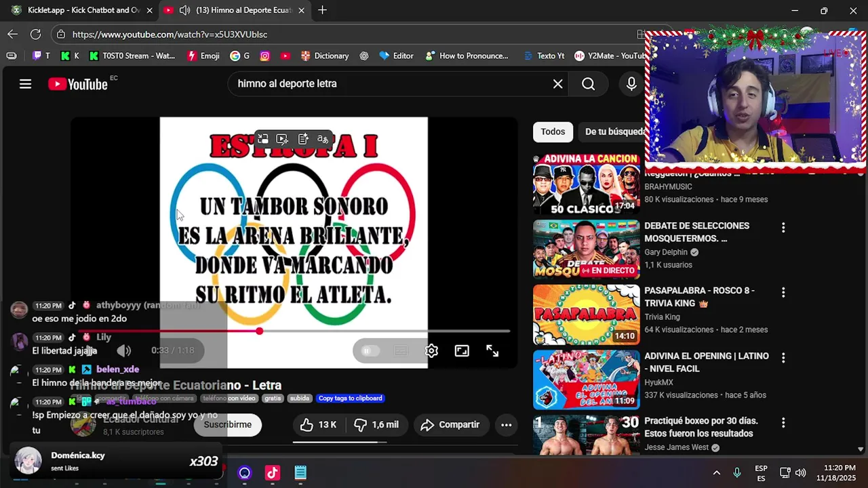Open the Emoji bookmark
Viewport: 868px width, 488px height.
pos(203,56)
